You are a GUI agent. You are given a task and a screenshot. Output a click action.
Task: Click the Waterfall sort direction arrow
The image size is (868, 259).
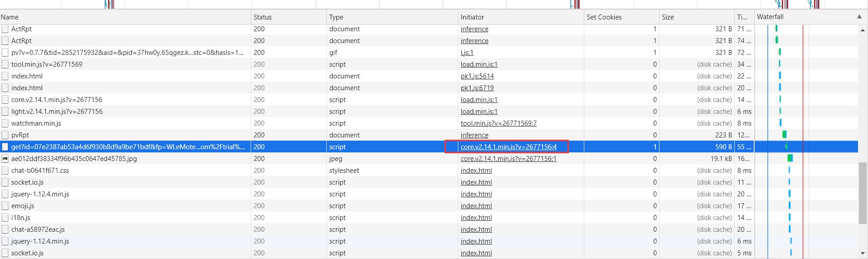click(859, 17)
